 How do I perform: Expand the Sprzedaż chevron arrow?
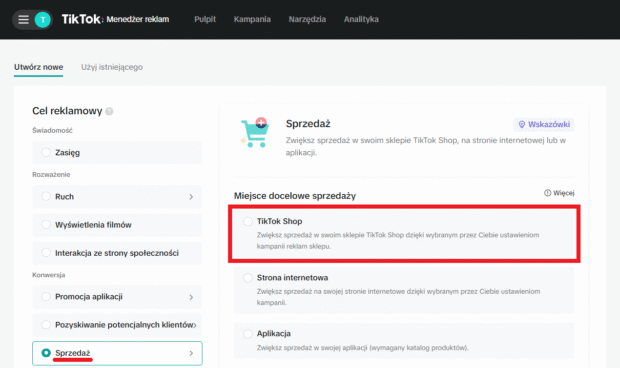[x=191, y=353]
